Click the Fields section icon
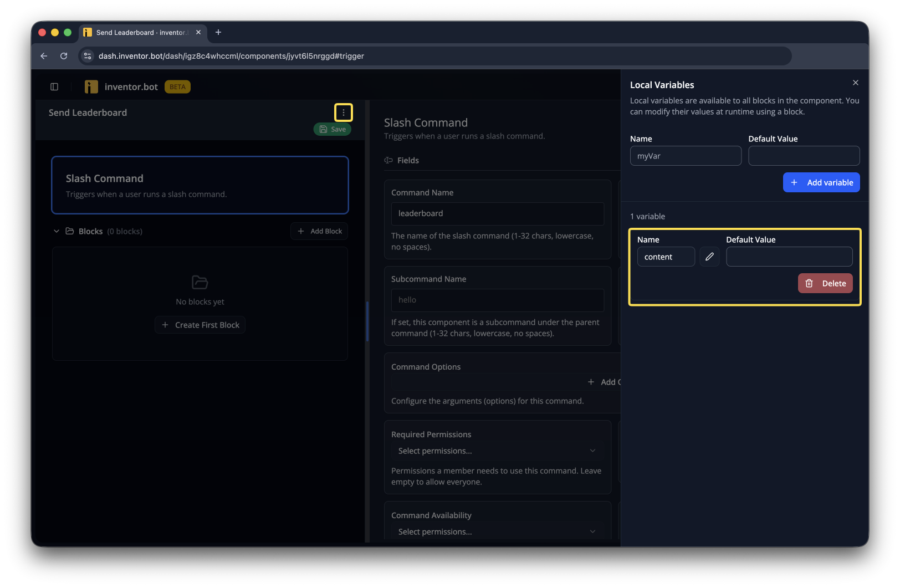The width and height of the screenshot is (900, 588). point(388,160)
